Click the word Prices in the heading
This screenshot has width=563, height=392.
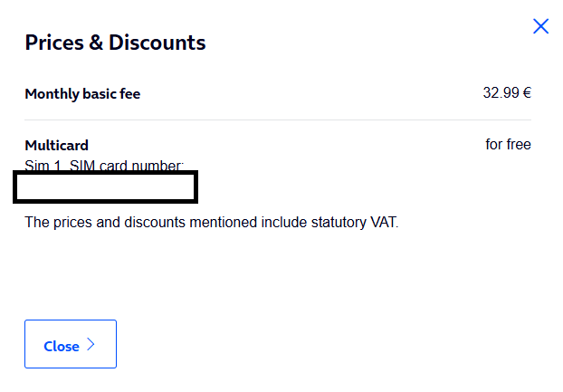click(54, 43)
